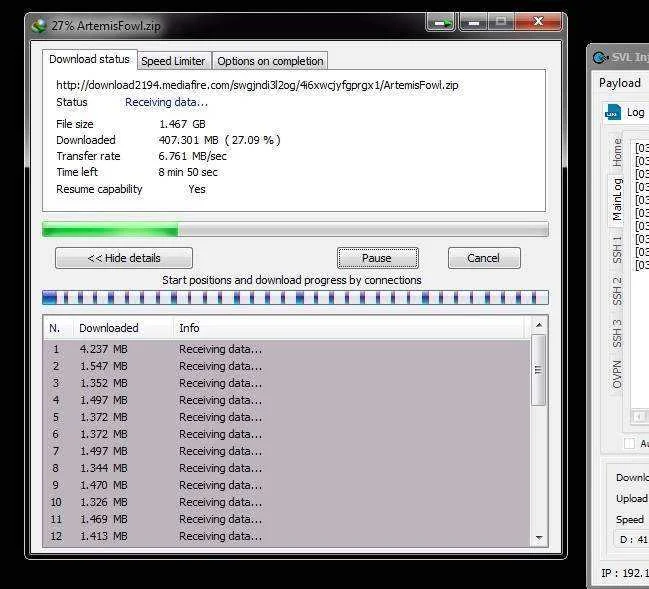Image resolution: width=649 pixels, height=589 pixels.
Task: Click the SVL Injector window title icon
Action: point(600,57)
